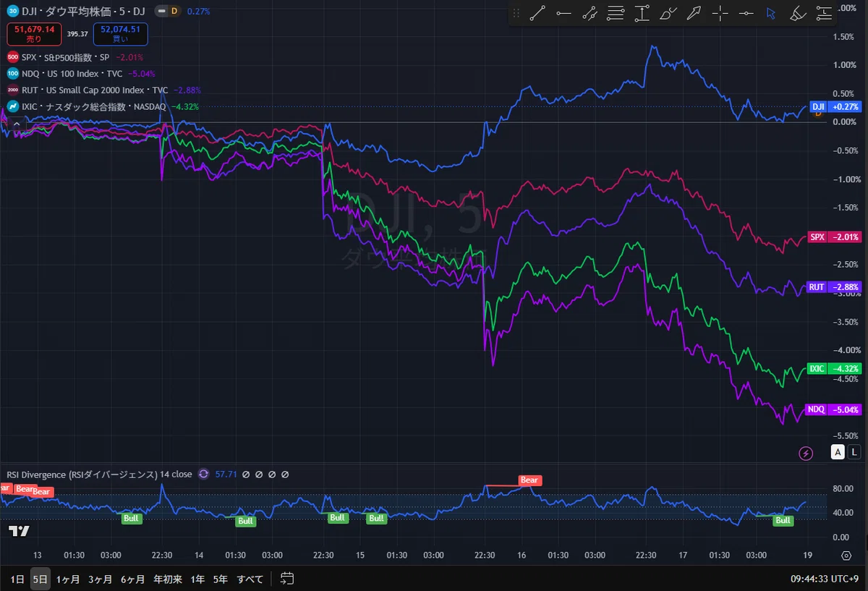Image resolution: width=868 pixels, height=591 pixels.
Task: Activate the crosshair cursor tool
Action: pyautogui.click(x=720, y=13)
